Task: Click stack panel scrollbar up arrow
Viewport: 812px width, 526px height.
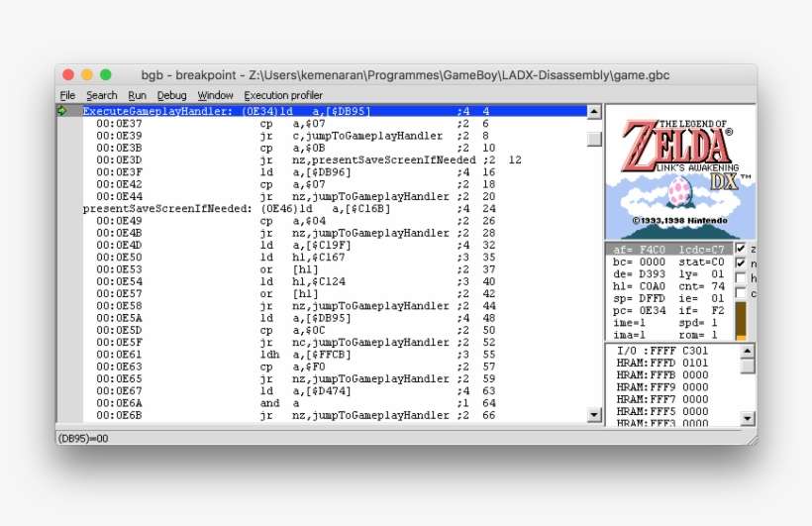Action: (x=748, y=351)
